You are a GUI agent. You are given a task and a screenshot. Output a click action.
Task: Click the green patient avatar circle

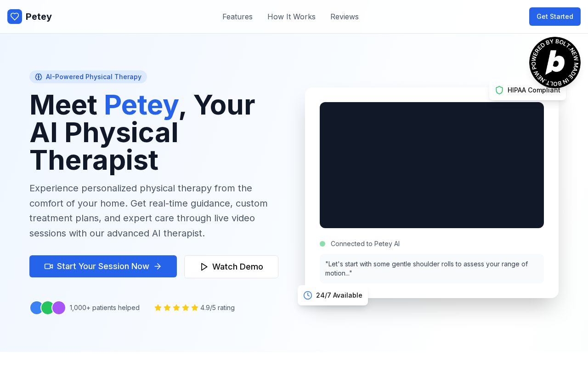(48, 308)
